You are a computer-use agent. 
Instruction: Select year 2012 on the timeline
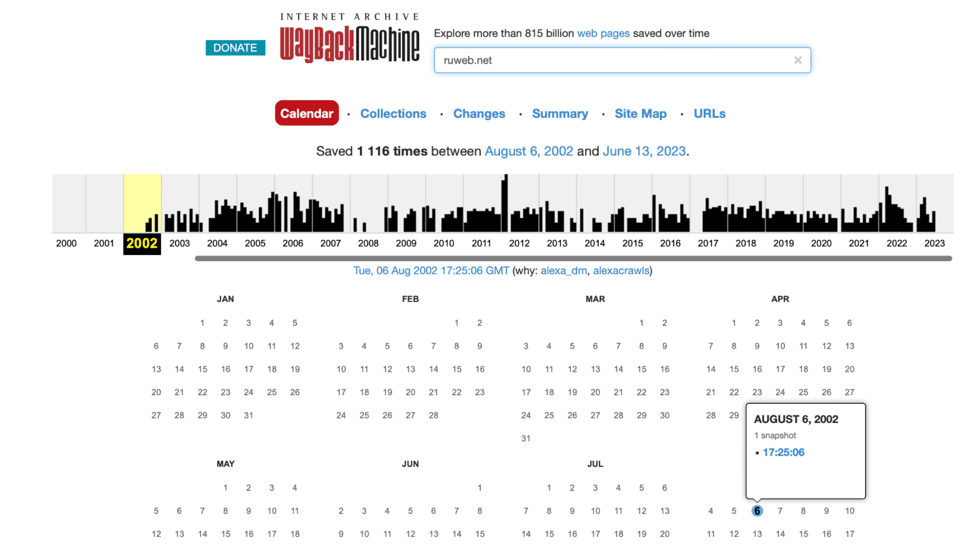[x=519, y=243]
